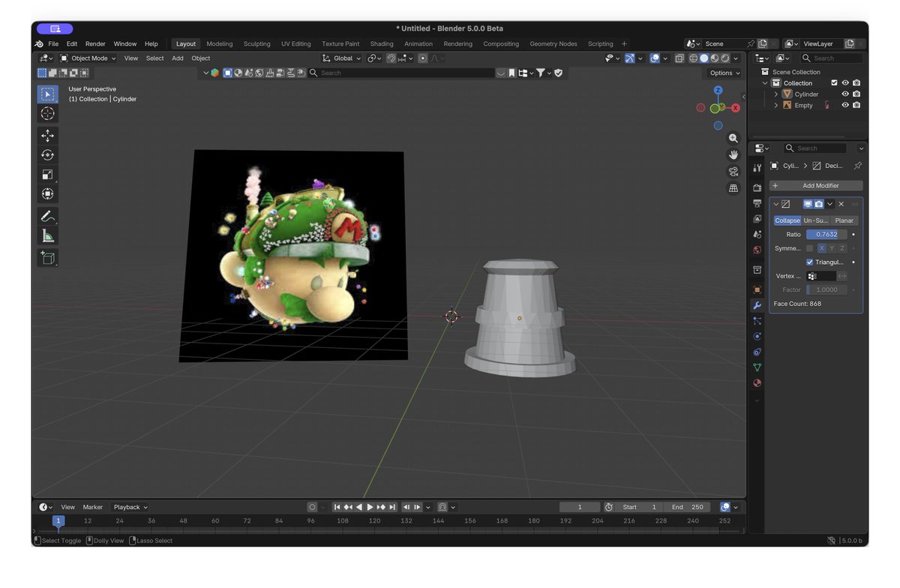Switch to the Geometry Nodes workspace

point(553,43)
